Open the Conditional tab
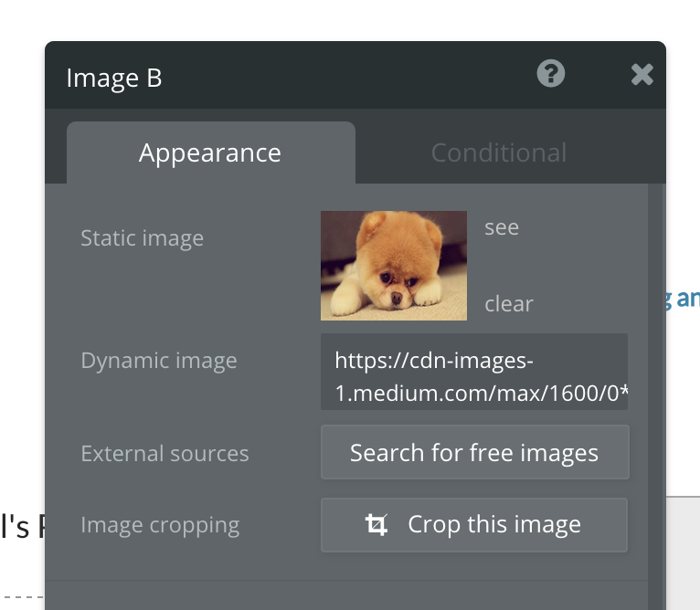The width and height of the screenshot is (700, 610). click(x=498, y=152)
